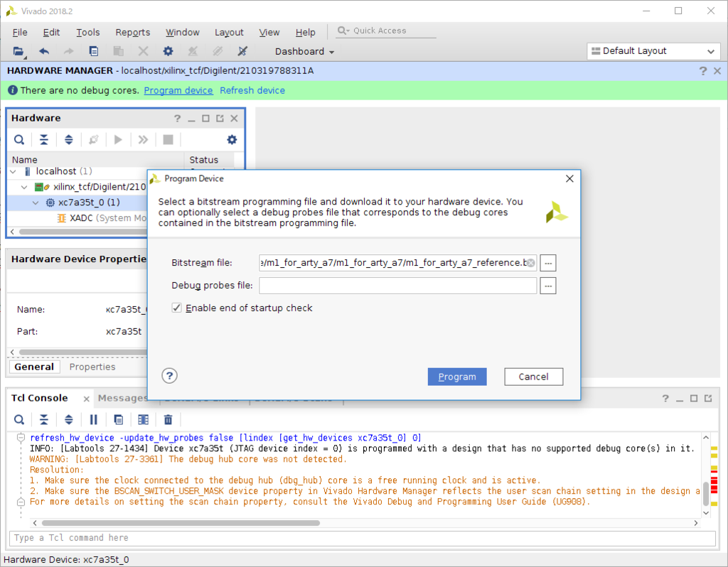Float the Hardware panel
This screenshot has width=728, height=567.
click(220, 119)
